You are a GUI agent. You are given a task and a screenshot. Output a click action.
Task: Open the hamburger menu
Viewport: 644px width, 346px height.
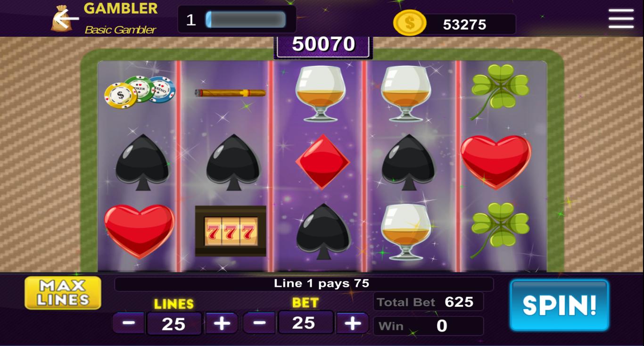pos(621,19)
